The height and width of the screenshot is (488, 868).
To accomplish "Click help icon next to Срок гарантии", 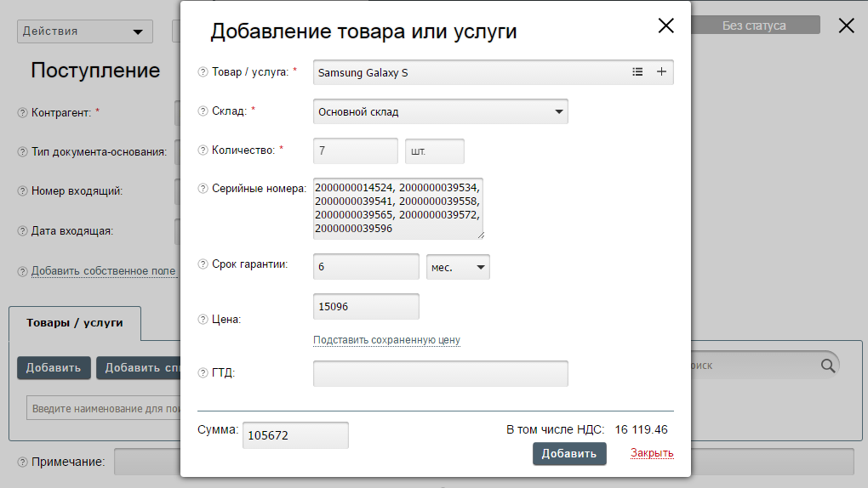I will click(x=203, y=264).
